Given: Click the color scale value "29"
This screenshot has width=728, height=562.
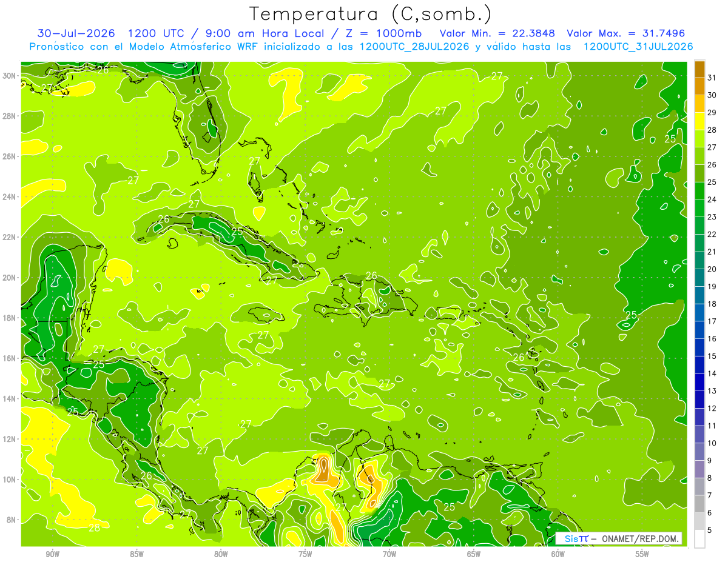Looking at the screenshot, I should (x=712, y=112).
